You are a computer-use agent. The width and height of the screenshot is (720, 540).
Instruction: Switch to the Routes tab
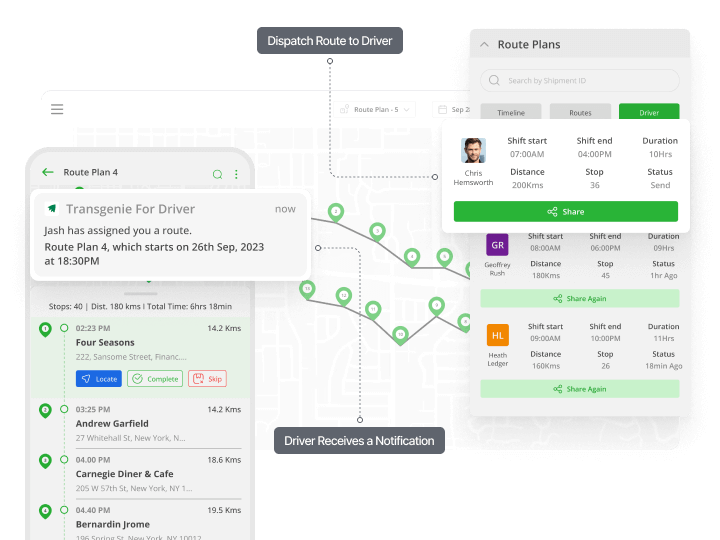pos(580,112)
